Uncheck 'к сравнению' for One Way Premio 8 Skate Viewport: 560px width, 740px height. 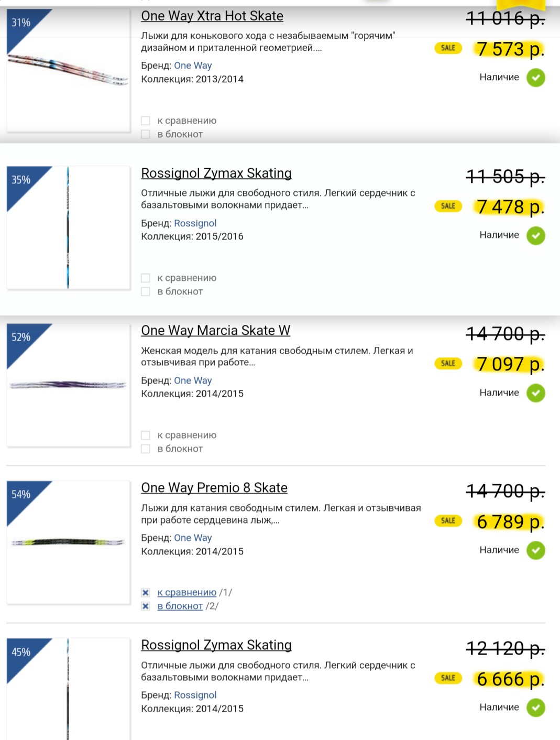146,593
